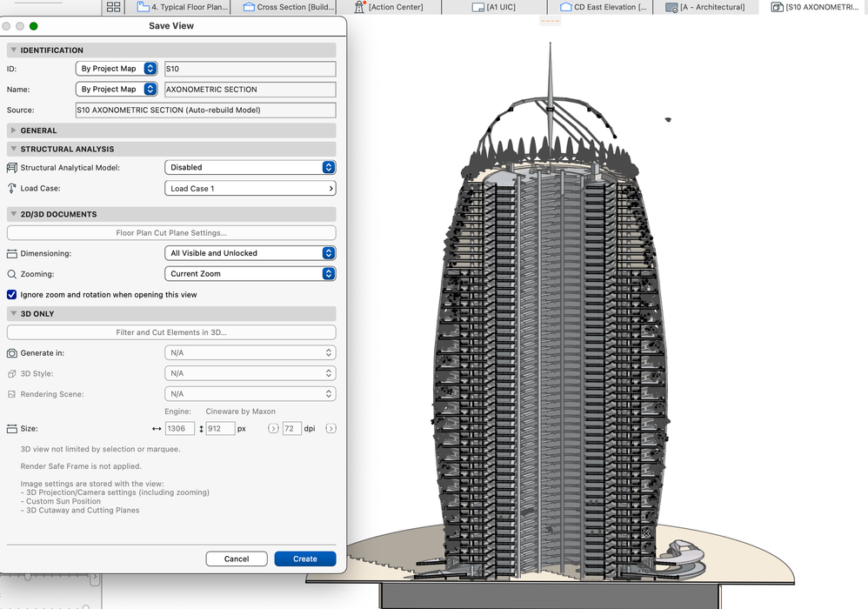
Task: Collapse the Identification section
Action: [x=13, y=50]
